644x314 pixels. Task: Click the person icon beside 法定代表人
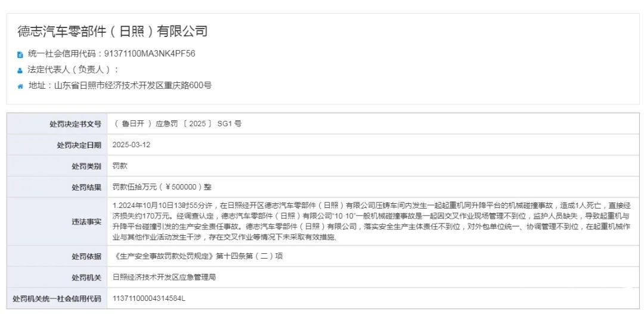point(20,70)
